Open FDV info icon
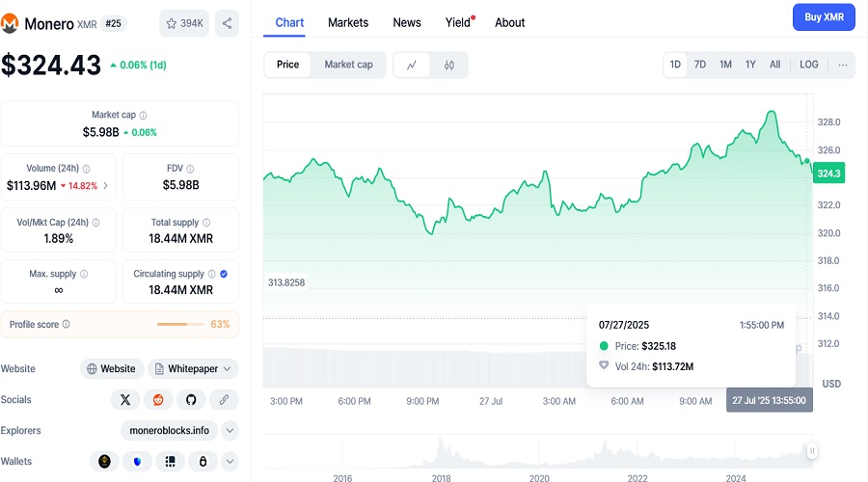868x482 pixels. pos(190,169)
